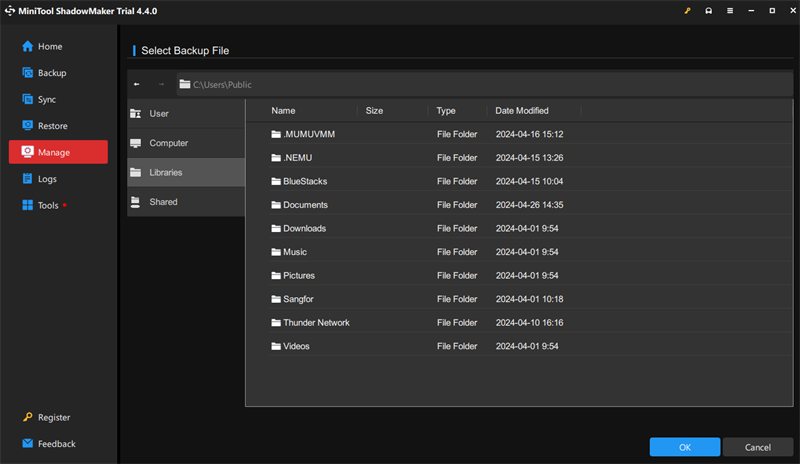Select the Computer location tab
This screenshot has height=464, width=800.
click(x=186, y=143)
